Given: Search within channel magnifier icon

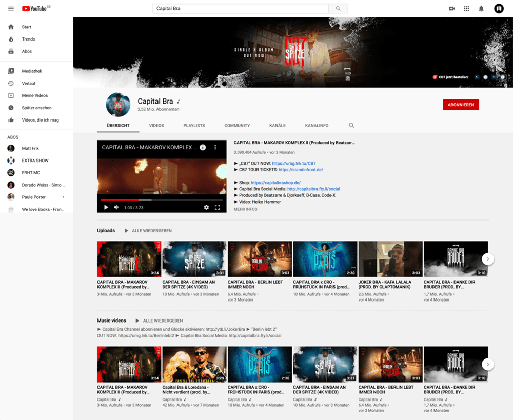Looking at the screenshot, I should coord(351,125).
